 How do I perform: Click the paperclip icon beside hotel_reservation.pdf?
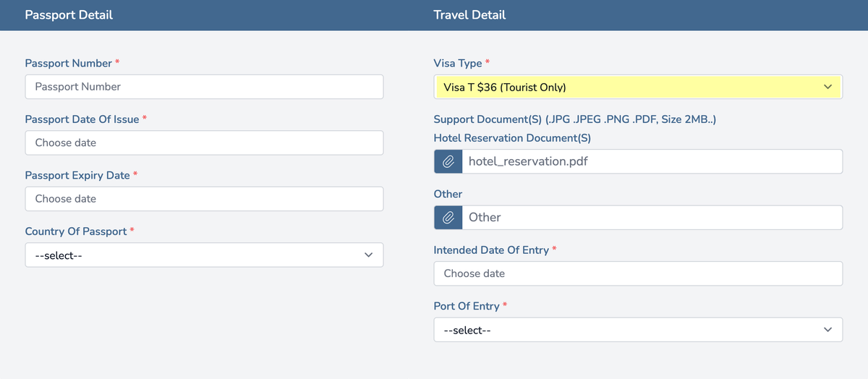448,161
